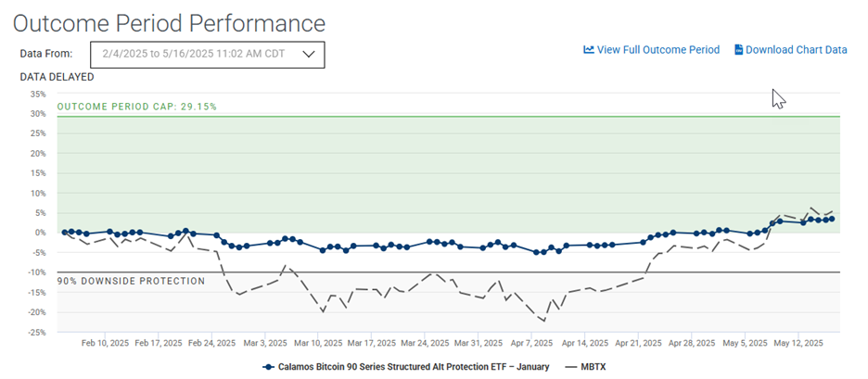This screenshot has height=379, width=868.
Task: Click the May 5, 2025 axis label
Action: pyautogui.click(x=745, y=343)
